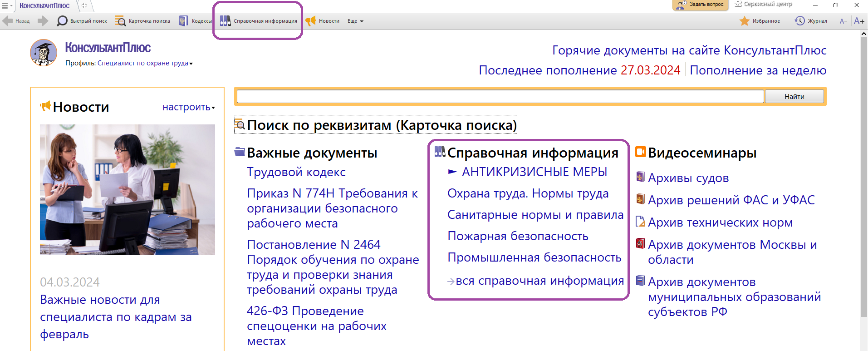This screenshot has height=351, width=868.
Task: Open a new tab with plus button
Action: click(84, 5)
